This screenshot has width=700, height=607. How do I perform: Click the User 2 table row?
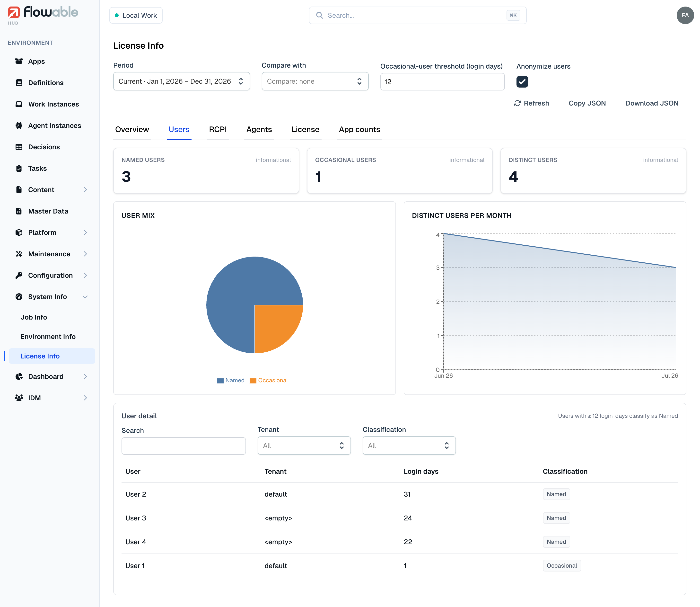tap(399, 494)
